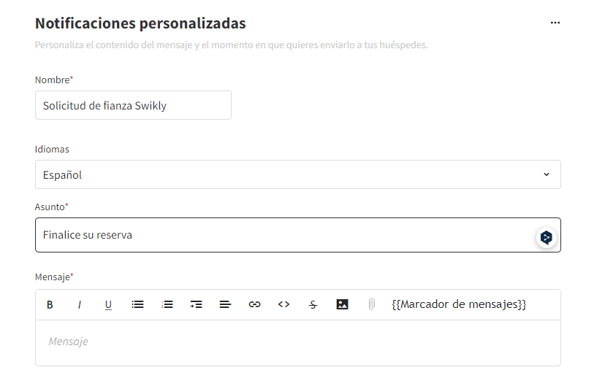The height and width of the screenshot is (378, 605).
Task: Click the Nombre field label
Action: pos(54,80)
